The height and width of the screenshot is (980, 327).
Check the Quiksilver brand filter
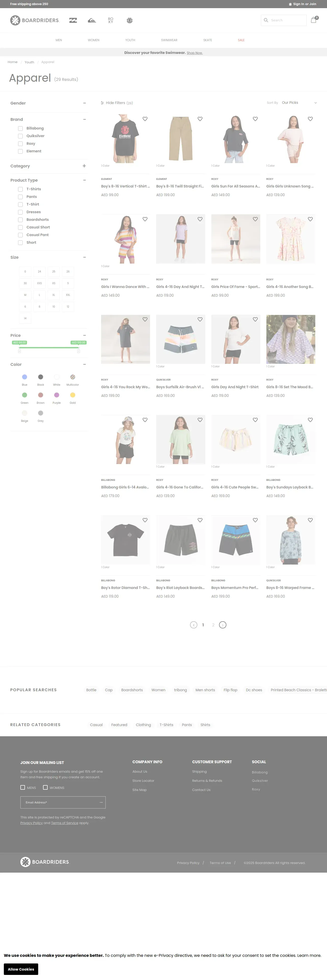coord(21,136)
